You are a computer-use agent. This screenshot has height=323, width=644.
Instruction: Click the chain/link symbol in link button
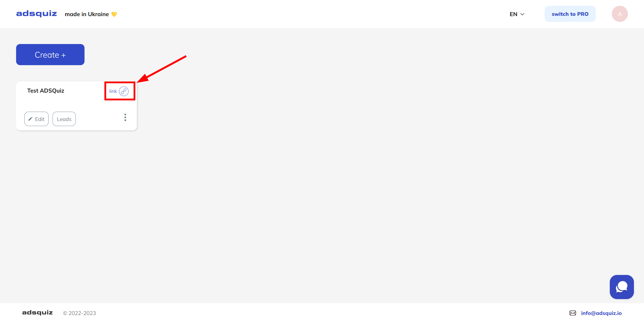tap(124, 91)
